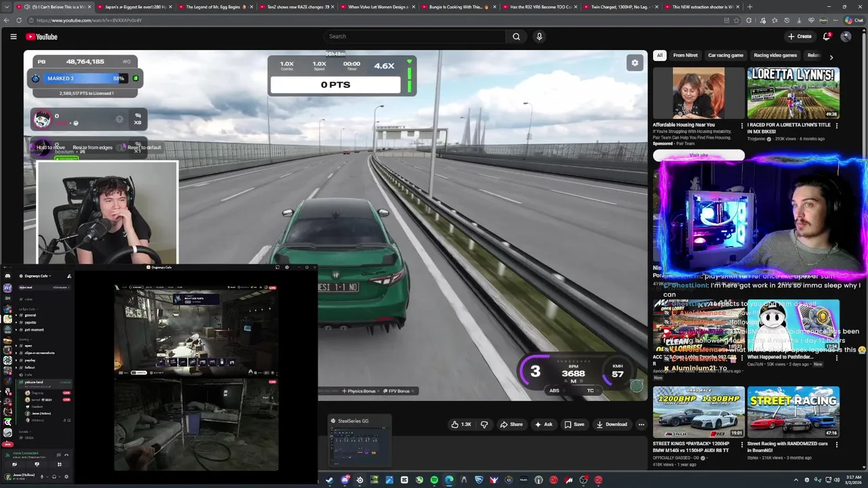Select the Racing video games chip

(775, 56)
